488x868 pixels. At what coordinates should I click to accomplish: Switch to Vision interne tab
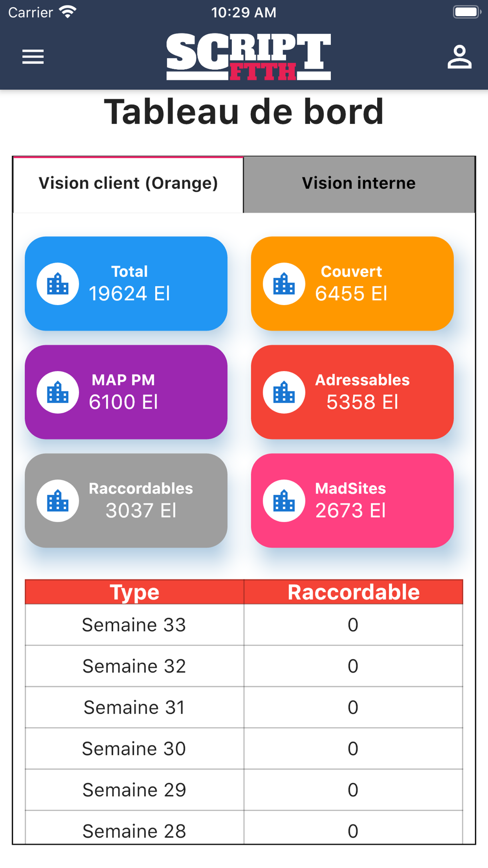point(359,184)
